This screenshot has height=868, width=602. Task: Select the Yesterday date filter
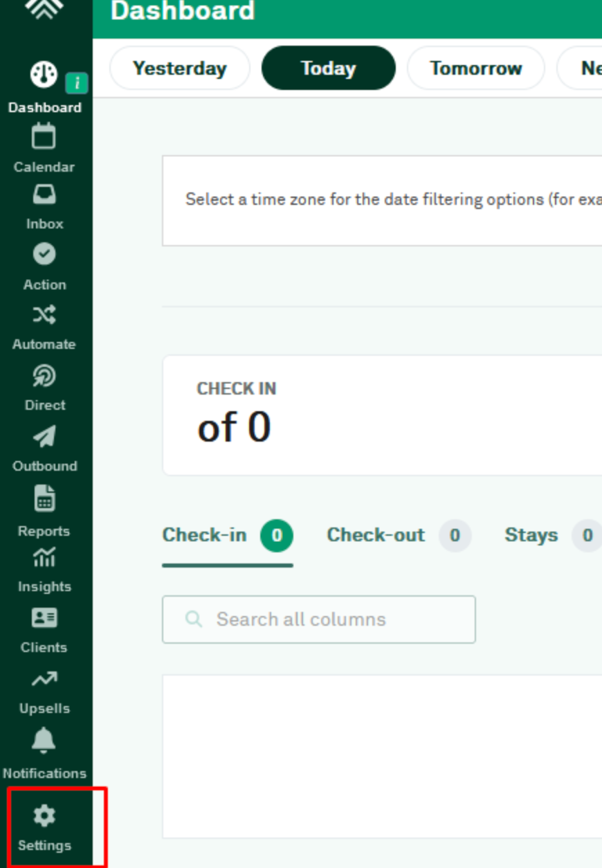(x=180, y=69)
